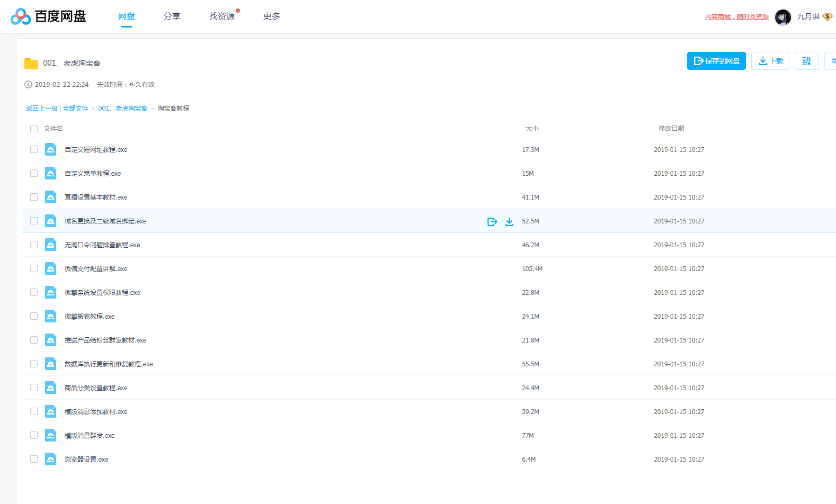Click file icon of 微擎搬家教程.exe
Screen dimensions: 836x504
tap(50, 316)
